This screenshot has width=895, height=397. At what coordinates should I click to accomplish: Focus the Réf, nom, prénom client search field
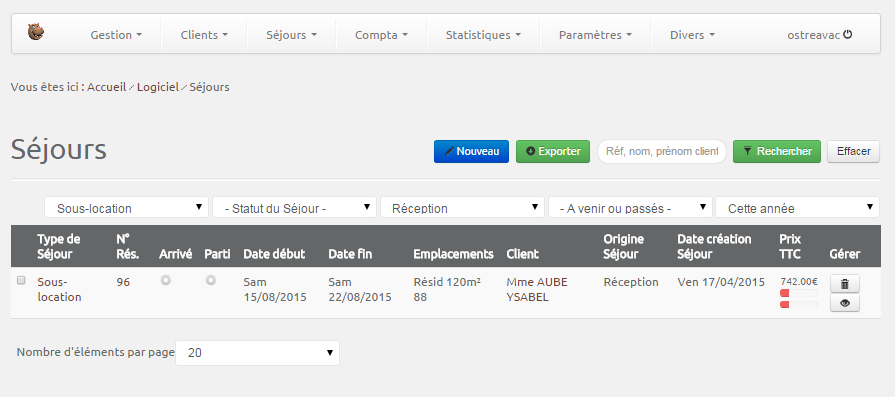pyautogui.click(x=662, y=151)
